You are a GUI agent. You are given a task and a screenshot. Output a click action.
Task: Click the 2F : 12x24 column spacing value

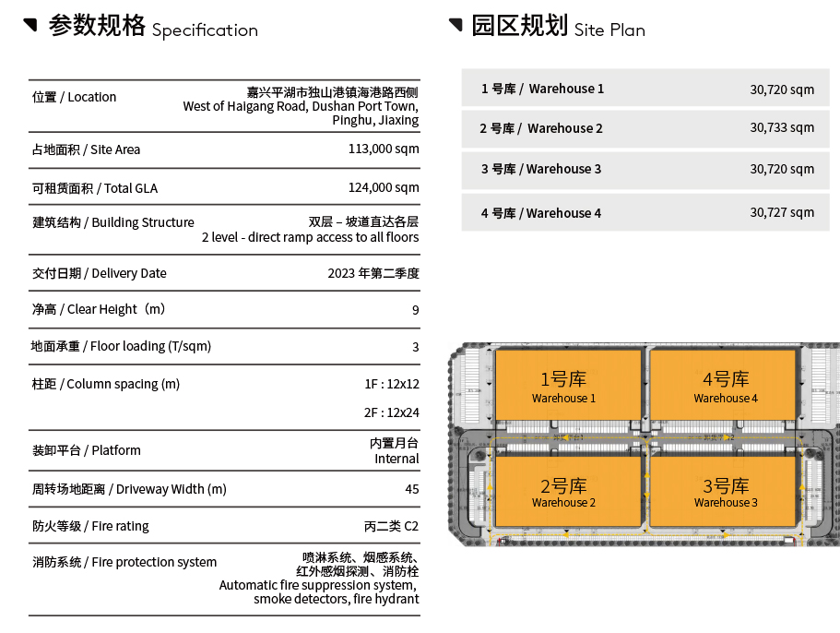391,412
